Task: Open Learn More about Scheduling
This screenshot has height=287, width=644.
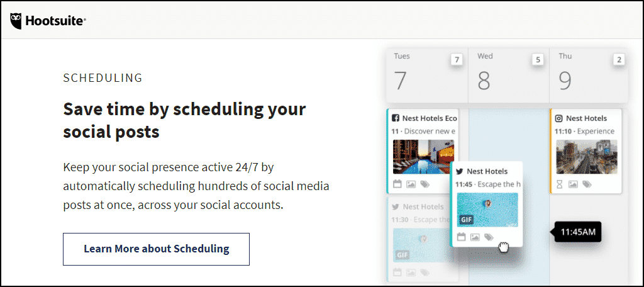Action: pos(156,249)
